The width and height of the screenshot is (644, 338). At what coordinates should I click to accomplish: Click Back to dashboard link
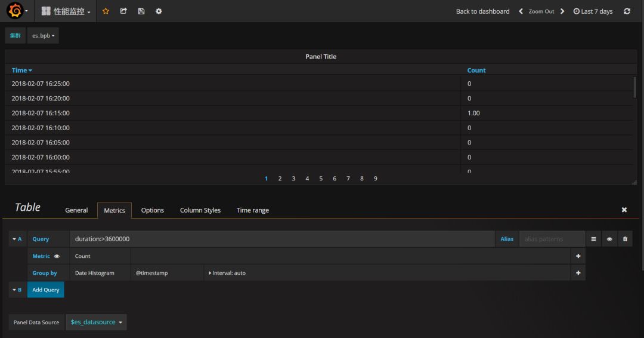point(482,11)
